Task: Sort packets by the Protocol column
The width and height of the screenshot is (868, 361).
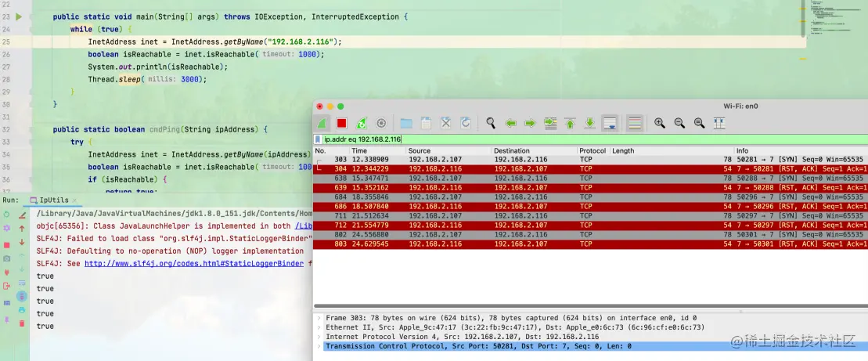Action: tap(593, 150)
